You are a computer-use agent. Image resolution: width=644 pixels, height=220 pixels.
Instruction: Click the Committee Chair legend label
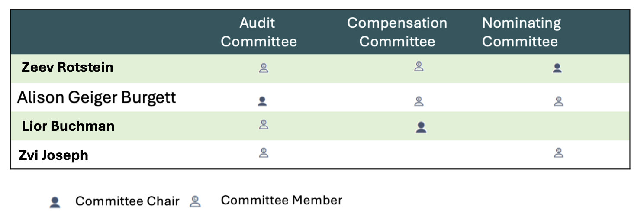pyautogui.click(x=127, y=201)
